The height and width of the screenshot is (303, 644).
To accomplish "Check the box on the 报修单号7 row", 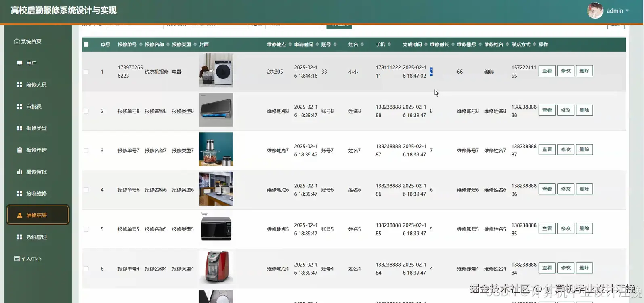I will pos(86,151).
